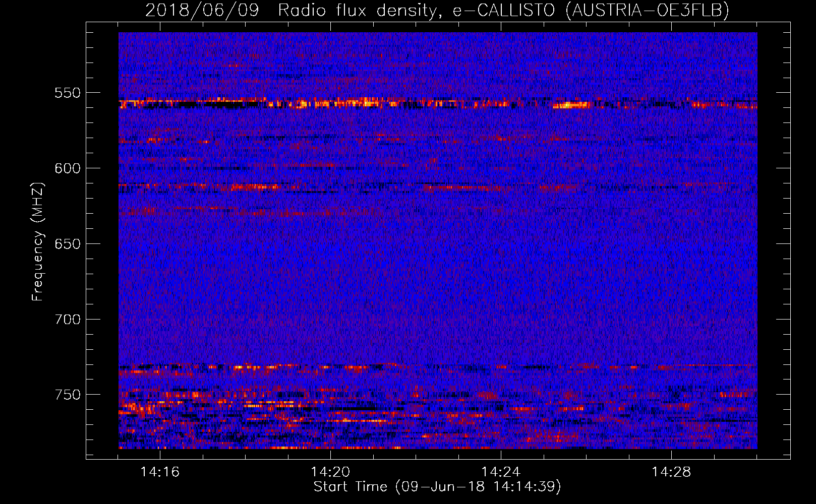Select the 700 frequency axis label
Image resolution: width=816 pixels, height=504 pixels.
[x=68, y=320]
